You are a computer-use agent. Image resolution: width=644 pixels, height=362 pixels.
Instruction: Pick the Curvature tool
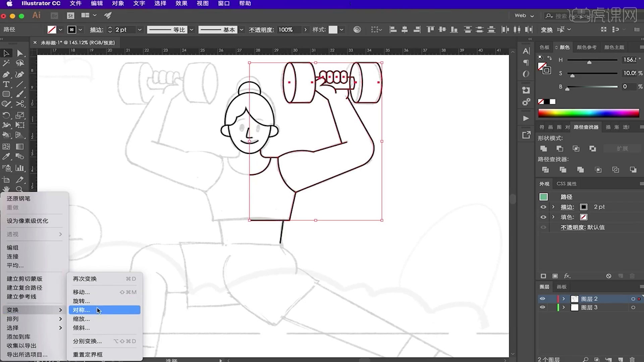coord(20,74)
